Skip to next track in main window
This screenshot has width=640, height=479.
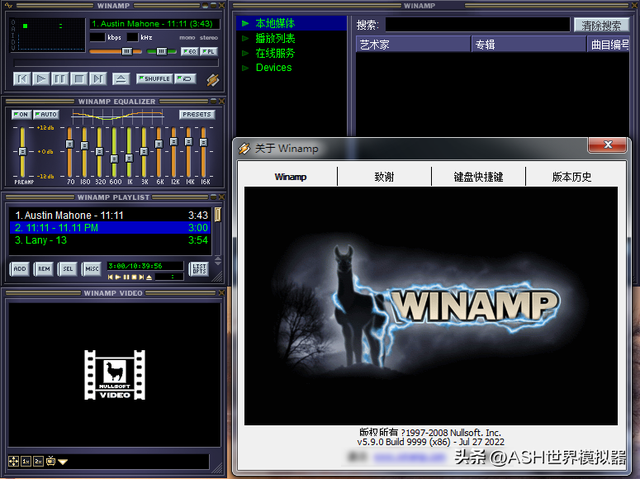(x=98, y=78)
